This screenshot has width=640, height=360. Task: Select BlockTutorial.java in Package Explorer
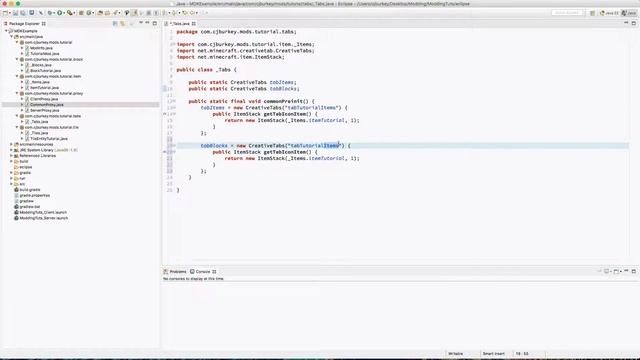tap(45, 71)
